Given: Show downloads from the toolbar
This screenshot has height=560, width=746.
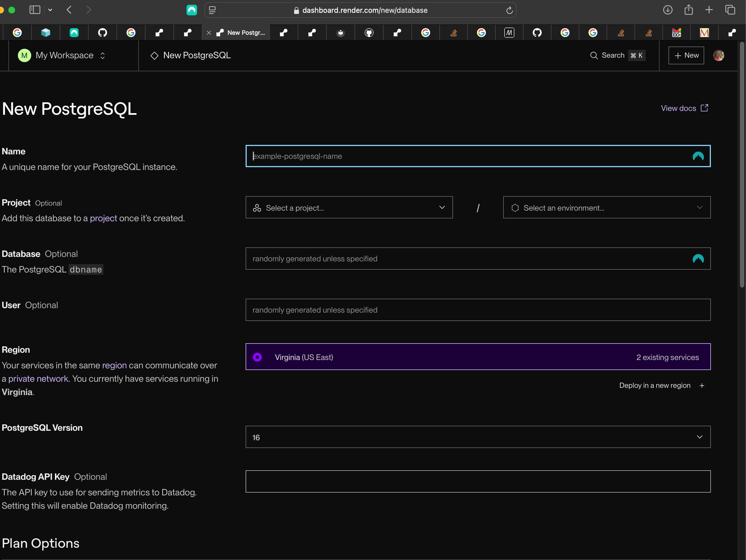Looking at the screenshot, I should [667, 10].
